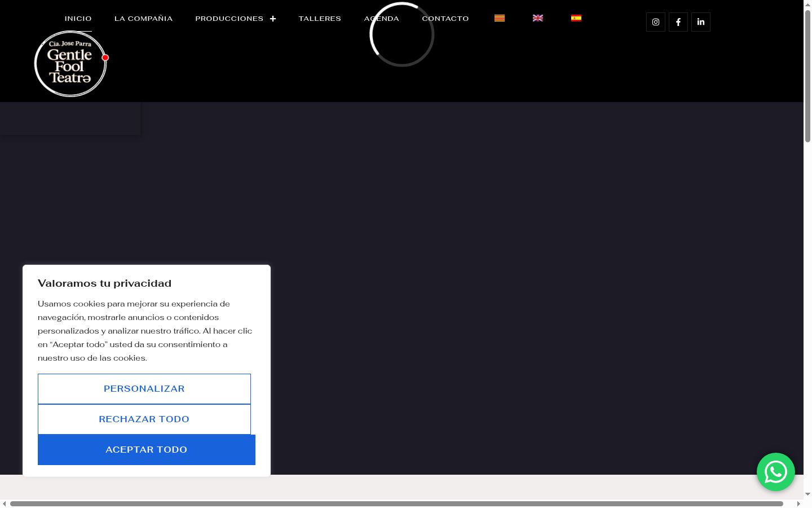Switch language using the UK flag
This screenshot has width=812, height=508.
coord(538,18)
